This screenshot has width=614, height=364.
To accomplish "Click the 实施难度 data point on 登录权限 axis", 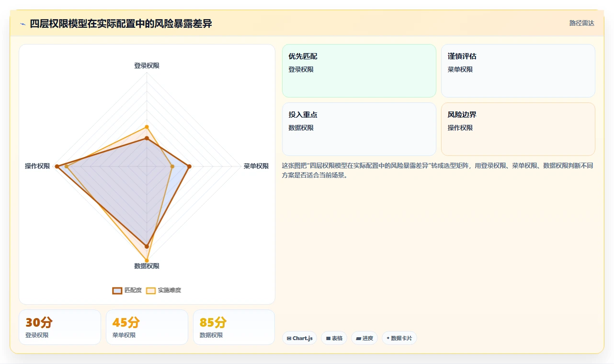I will (147, 127).
